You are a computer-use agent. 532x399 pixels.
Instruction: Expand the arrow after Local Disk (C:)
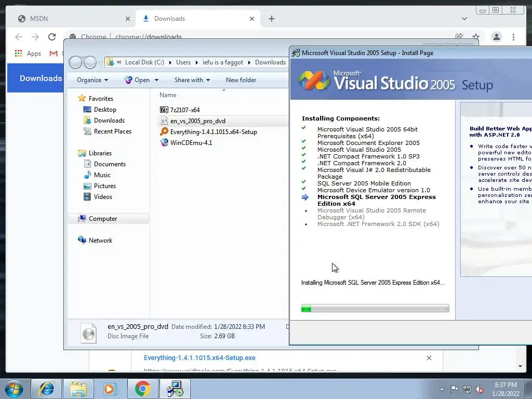(x=170, y=62)
